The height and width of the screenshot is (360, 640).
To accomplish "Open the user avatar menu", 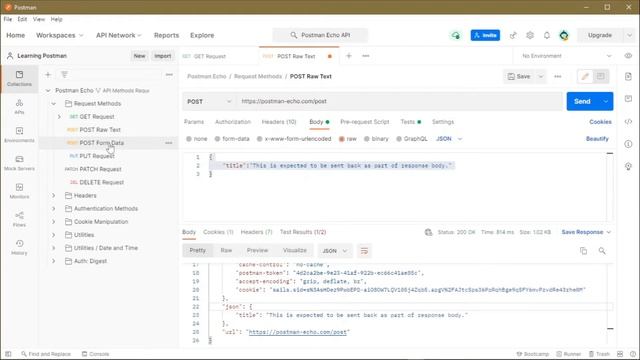I will [564, 36].
